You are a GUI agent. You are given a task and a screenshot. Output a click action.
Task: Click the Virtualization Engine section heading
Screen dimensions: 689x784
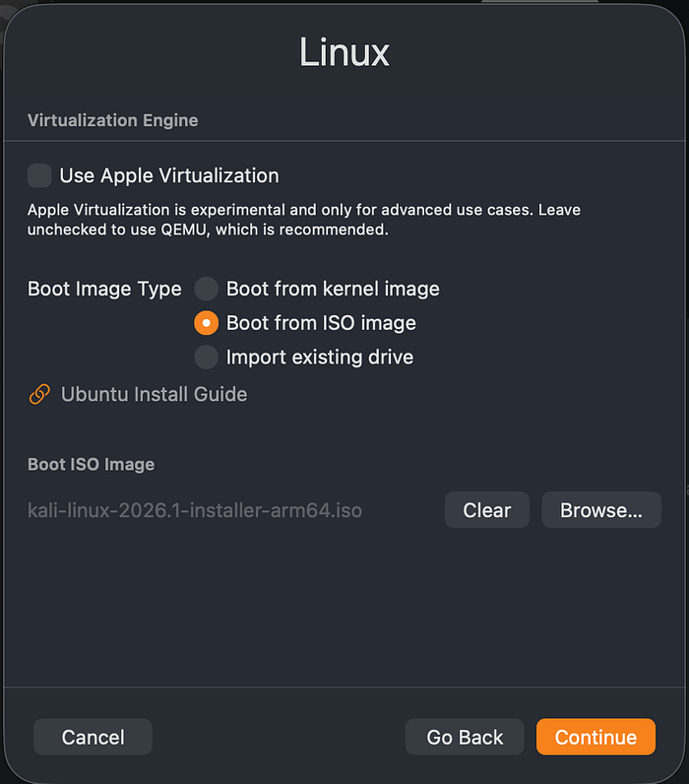tap(113, 120)
